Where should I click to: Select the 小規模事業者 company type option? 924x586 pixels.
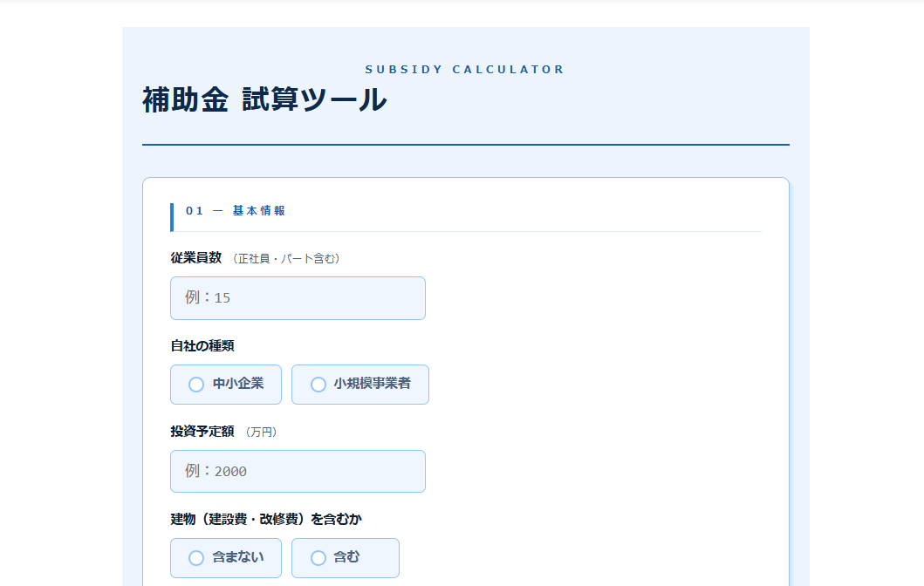pos(359,385)
